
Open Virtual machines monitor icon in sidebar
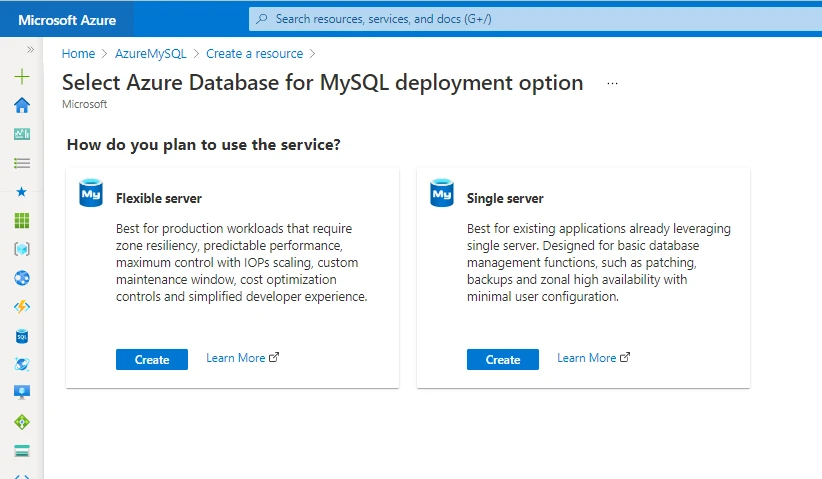click(x=21, y=392)
